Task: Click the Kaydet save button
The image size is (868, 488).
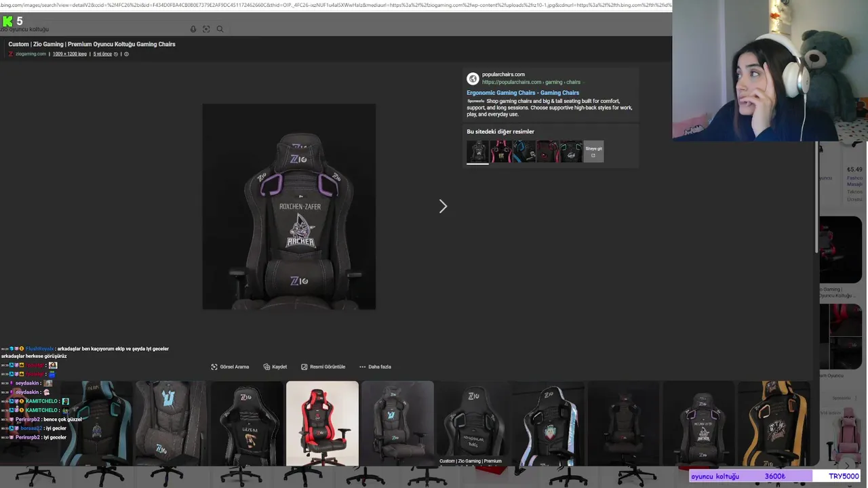Action: (x=275, y=367)
